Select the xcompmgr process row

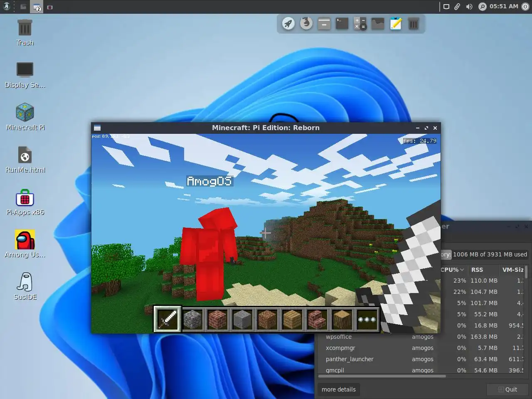(x=421, y=348)
